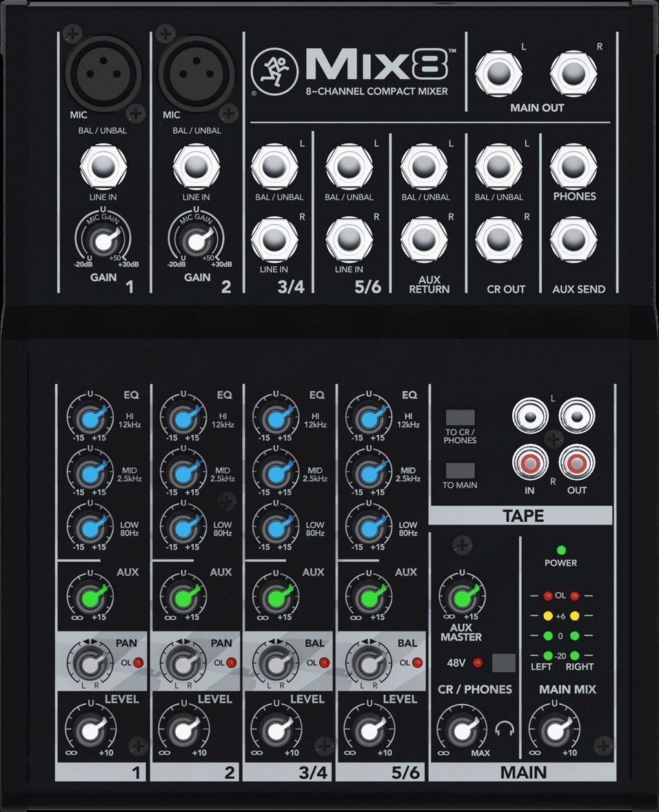Click the channel 2 LINE IN jack

196,166
